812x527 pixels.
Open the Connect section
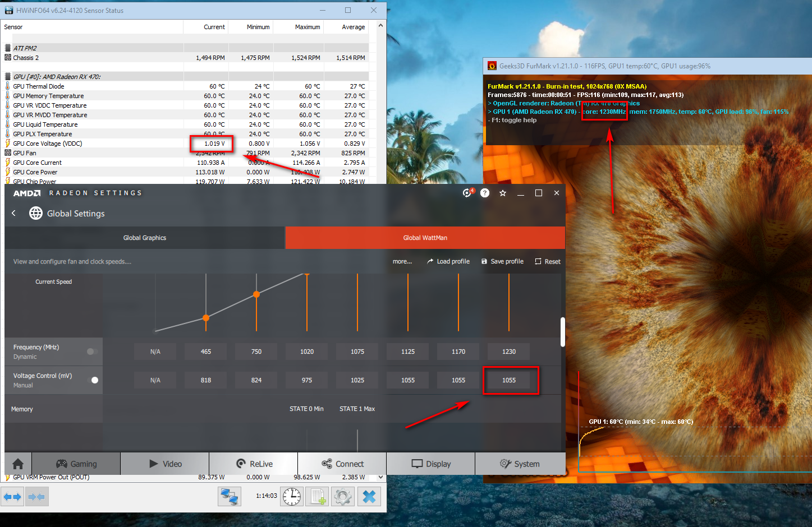coord(342,464)
